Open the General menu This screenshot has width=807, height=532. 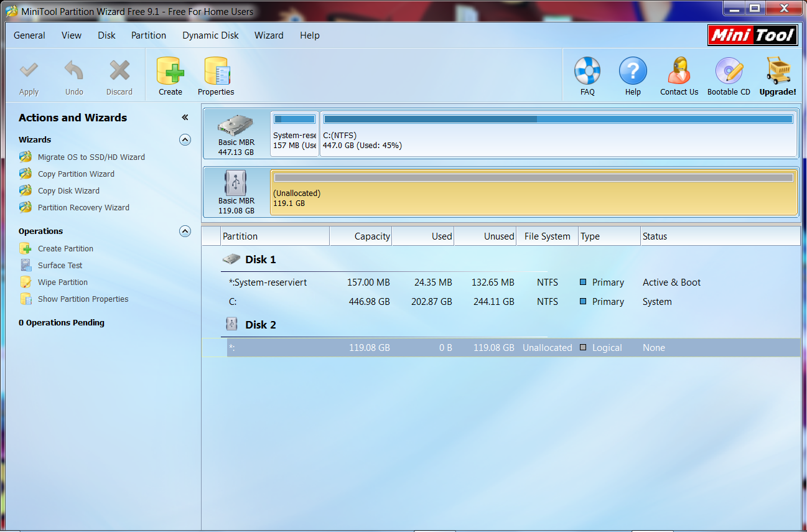pyautogui.click(x=29, y=35)
